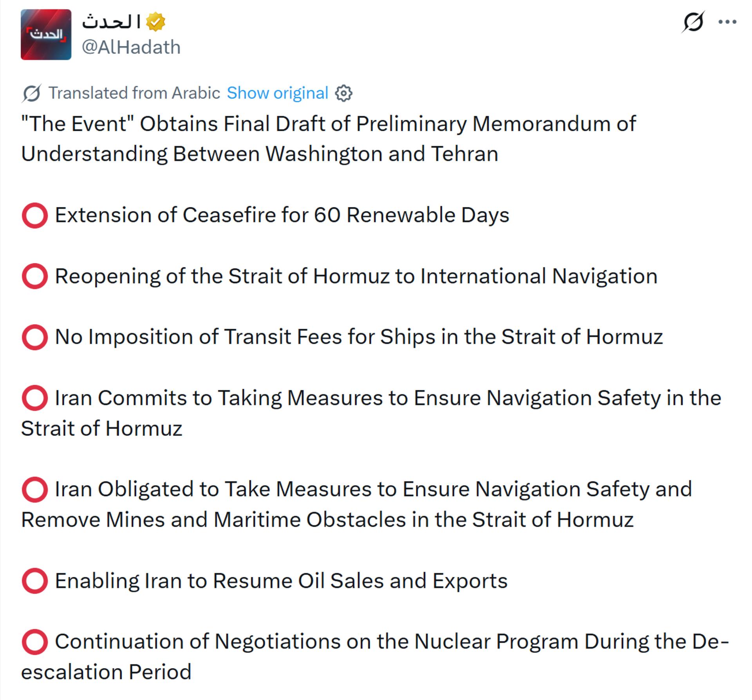Screen dimensions: 752x700
Task: Open translation settings gear icon
Action: pyautogui.click(x=343, y=93)
